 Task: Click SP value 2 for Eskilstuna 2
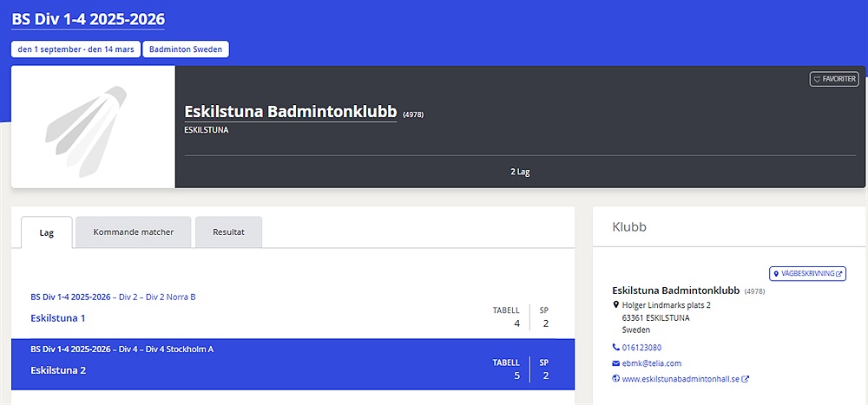point(546,376)
